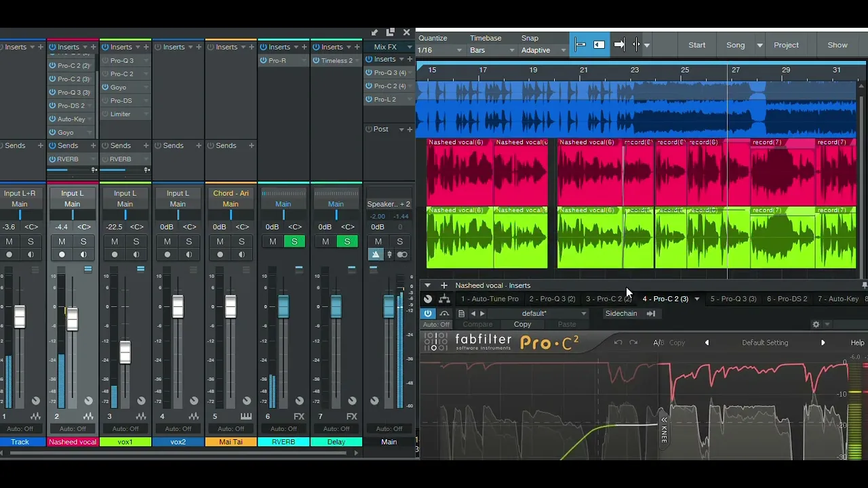This screenshot has width=868, height=488.
Task: Click the automation curve icon beside power
Action: pos(444,313)
